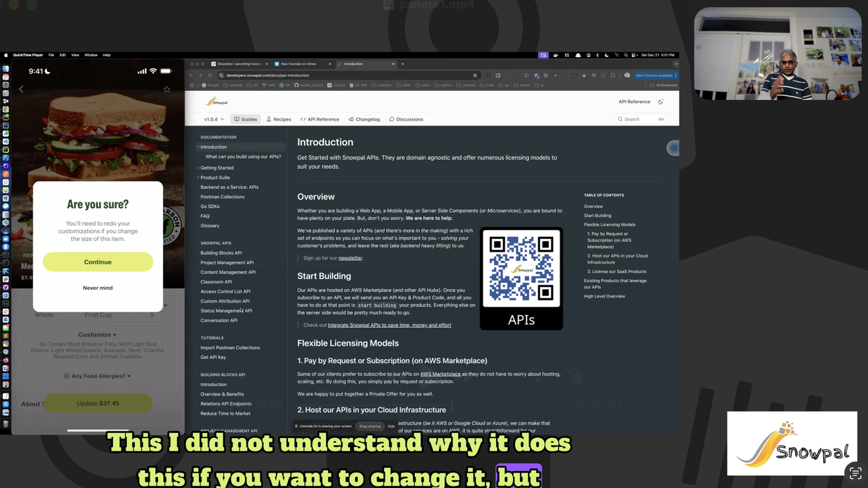Open What can you build using our APIs?
Viewport: 868px width, 488px height.
coord(243,157)
